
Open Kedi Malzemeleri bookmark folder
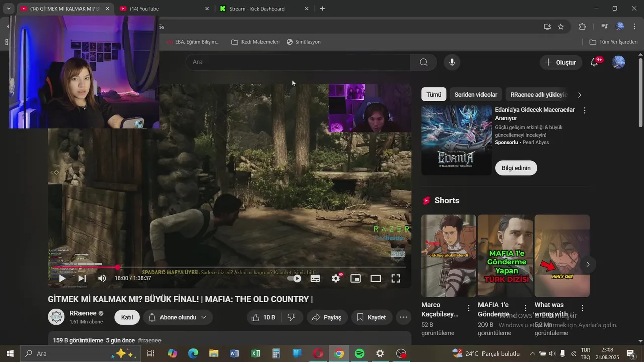[255, 42]
